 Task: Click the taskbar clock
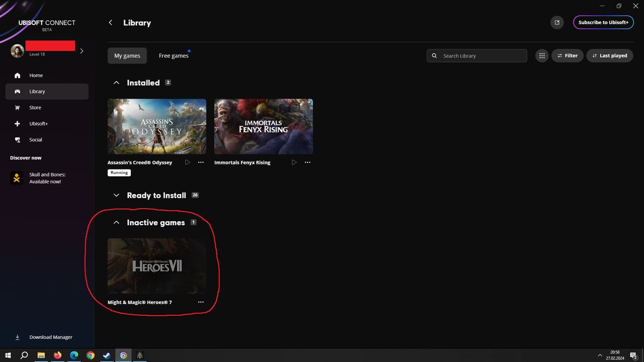pyautogui.click(x=615, y=355)
